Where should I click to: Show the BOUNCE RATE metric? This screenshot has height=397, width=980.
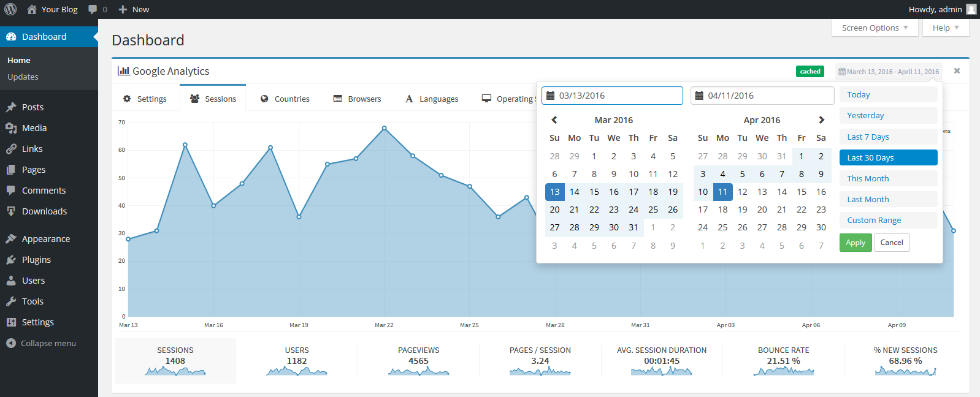(784, 361)
